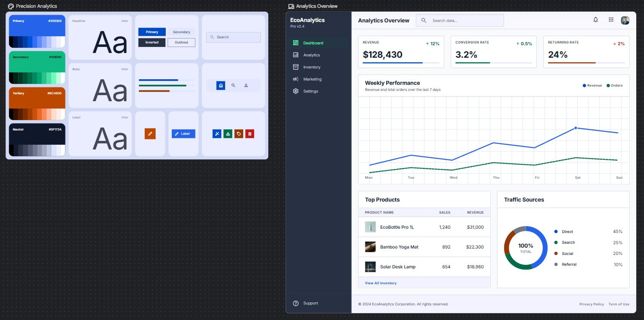The height and width of the screenshot is (320, 644).
Task: Click the Direct 45% traffic source row
Action: [588, 232]
